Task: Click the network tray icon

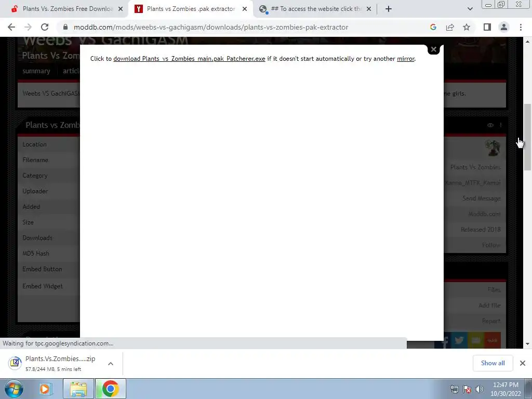Action: (x=454, y=389)
